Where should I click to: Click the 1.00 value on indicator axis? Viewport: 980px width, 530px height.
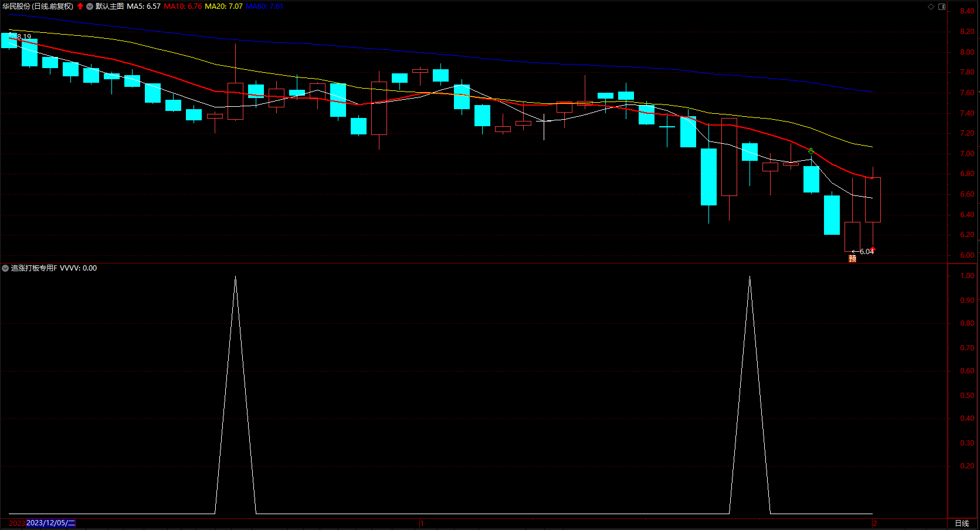(967, 276)
